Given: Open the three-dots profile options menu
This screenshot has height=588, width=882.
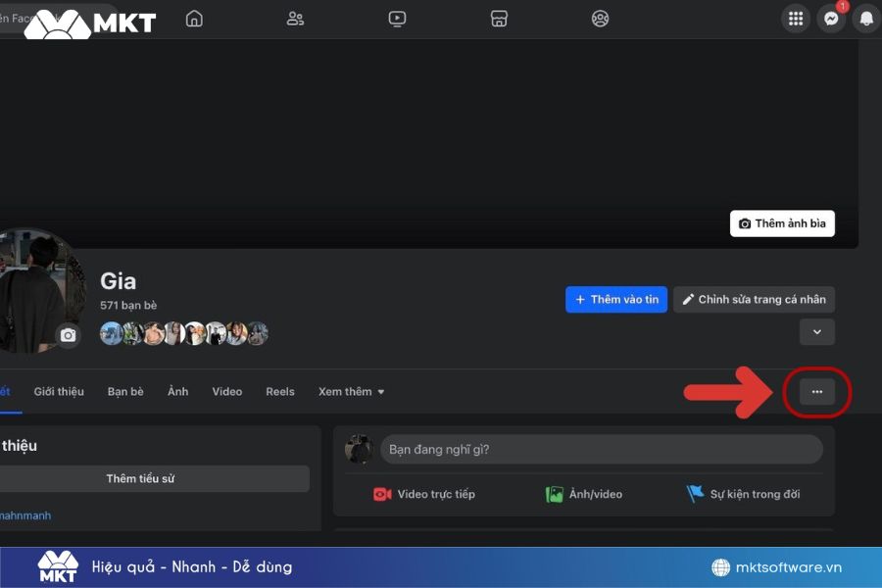Looking at the screenshot, I should [x=817, y=392].
